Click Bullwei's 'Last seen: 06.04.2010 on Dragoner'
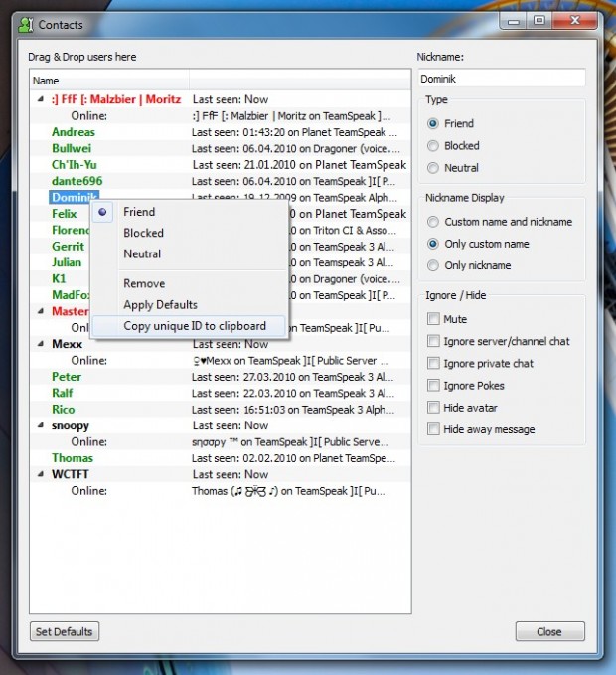Screen dimensions: 616x675 coord(296,148)
